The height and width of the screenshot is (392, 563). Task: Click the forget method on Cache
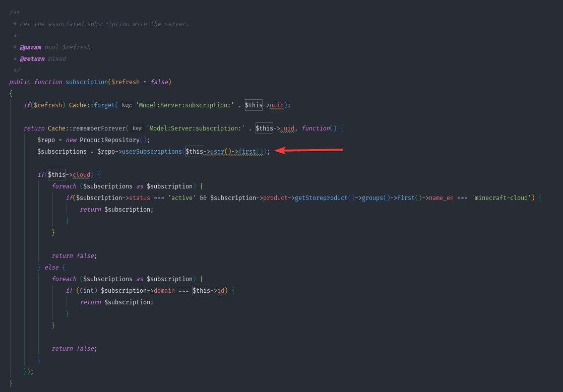tap(104, 105)
